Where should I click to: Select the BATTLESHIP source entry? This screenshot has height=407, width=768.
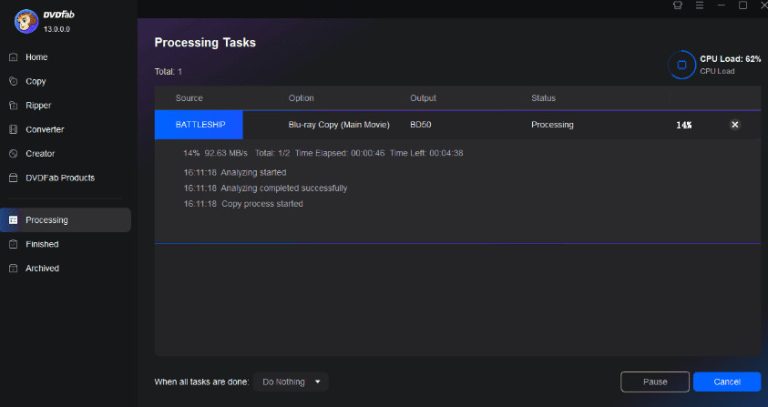click(199, 124)
